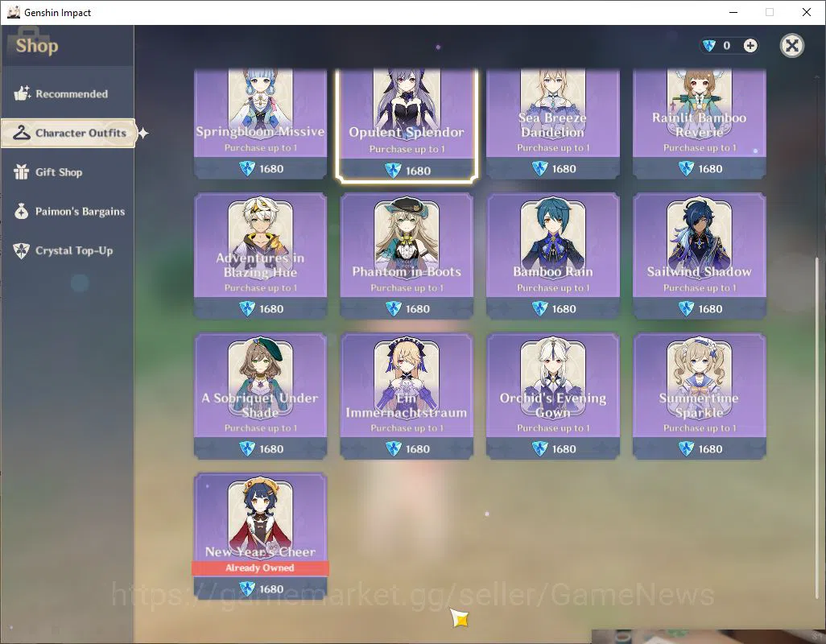This screenshot has width=826, height=644.
Task: Open Paimon's Bargains tab
Action: [68, 211]
